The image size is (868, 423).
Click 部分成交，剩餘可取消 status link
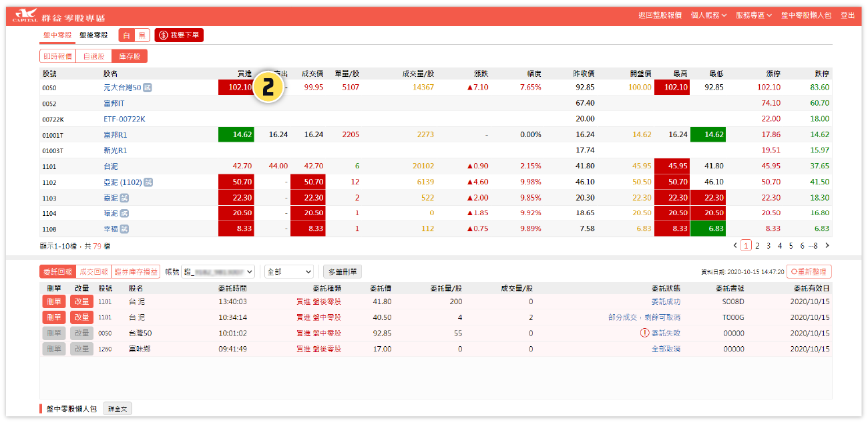tap(644, 317)
